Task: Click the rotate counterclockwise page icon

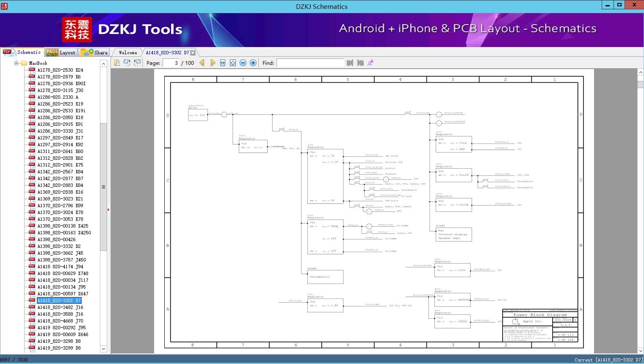Action: [127, 63]
